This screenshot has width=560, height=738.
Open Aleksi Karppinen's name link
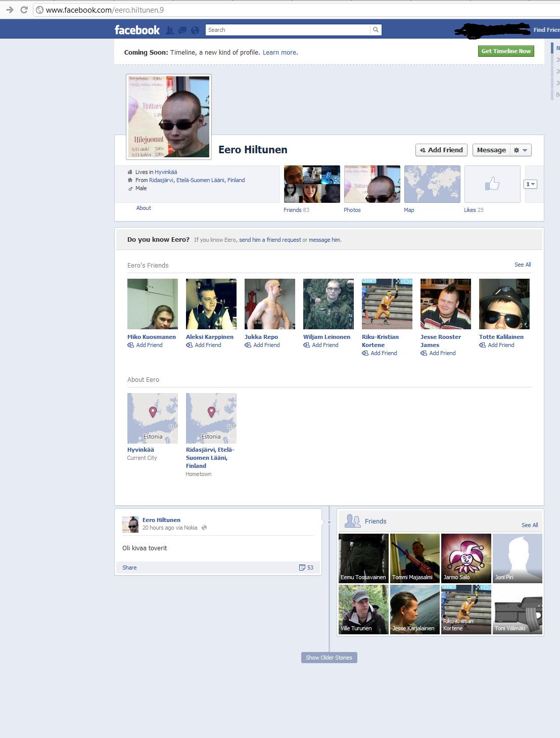[210, 337]
